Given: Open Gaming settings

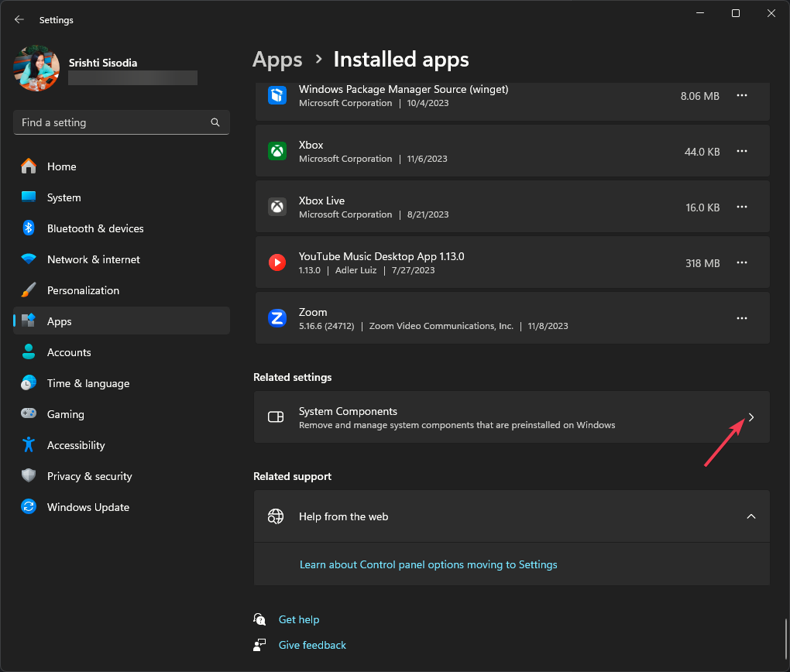Looking at the screenshot, I should tap(122, 415).
